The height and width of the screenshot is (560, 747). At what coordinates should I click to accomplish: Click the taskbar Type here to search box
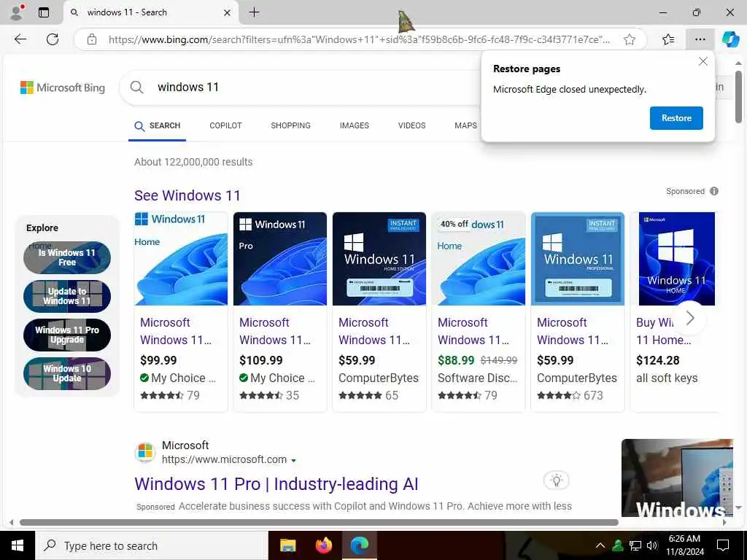point(152,545)
